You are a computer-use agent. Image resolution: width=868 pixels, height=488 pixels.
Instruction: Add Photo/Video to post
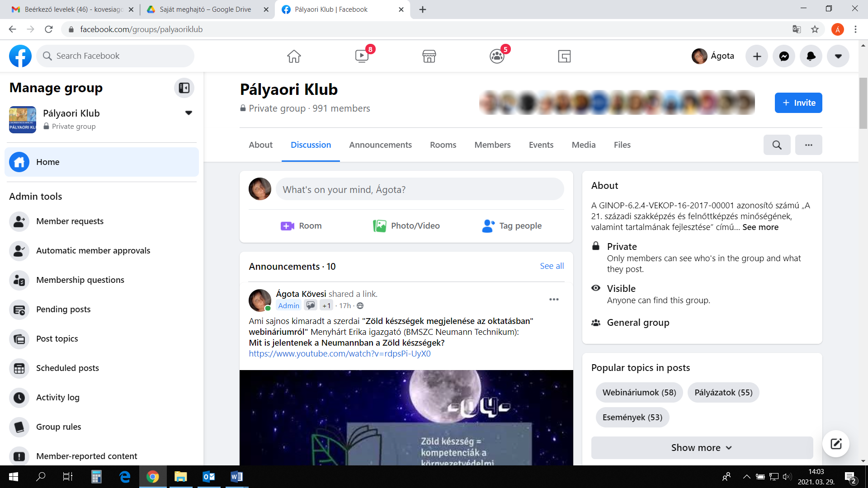pos(406,226)
